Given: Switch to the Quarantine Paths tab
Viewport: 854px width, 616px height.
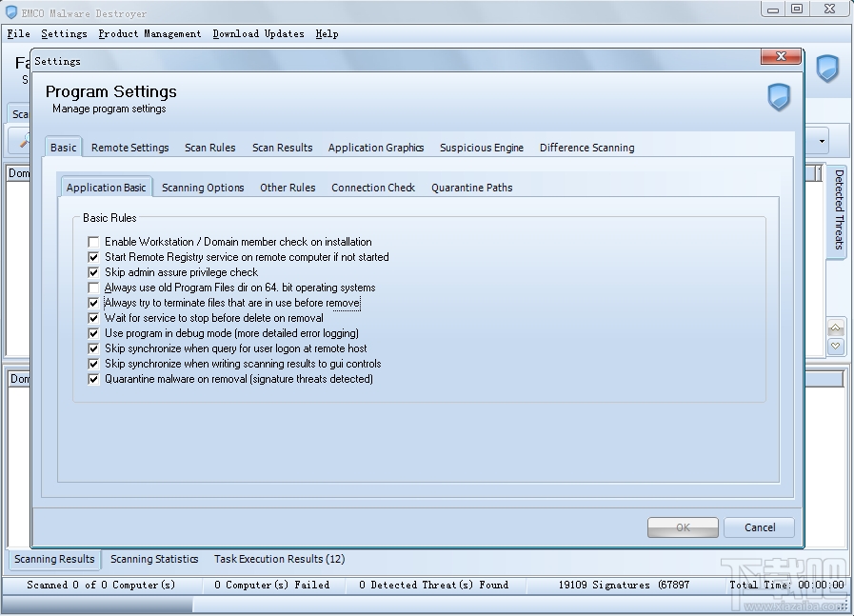Looking at the screenshot, I should tap(471, 188).
